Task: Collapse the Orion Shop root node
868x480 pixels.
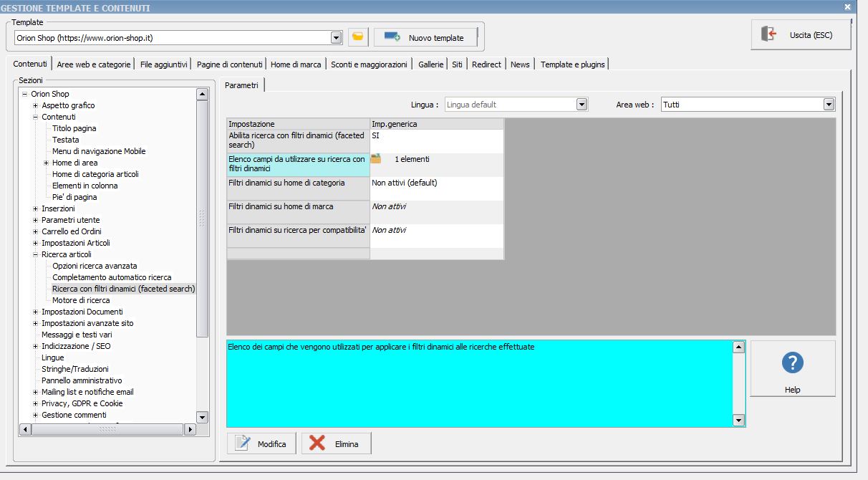Action: tap(24, 94)
